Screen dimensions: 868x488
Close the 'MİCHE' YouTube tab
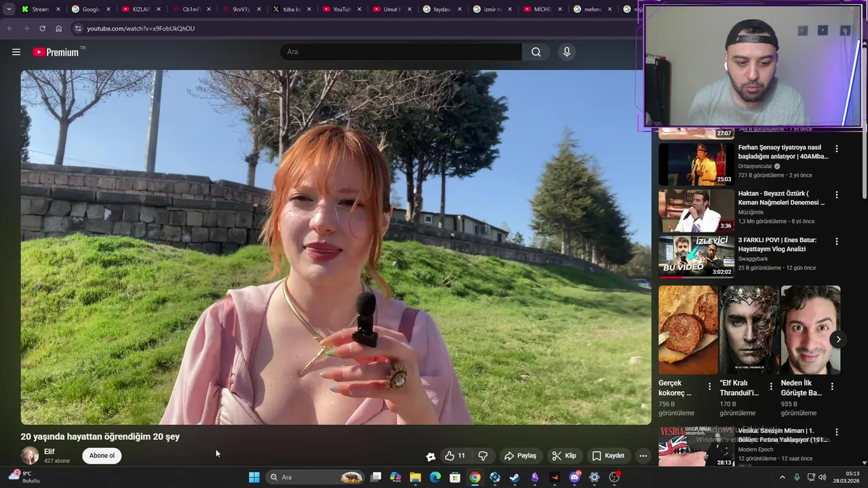[560, 9]
